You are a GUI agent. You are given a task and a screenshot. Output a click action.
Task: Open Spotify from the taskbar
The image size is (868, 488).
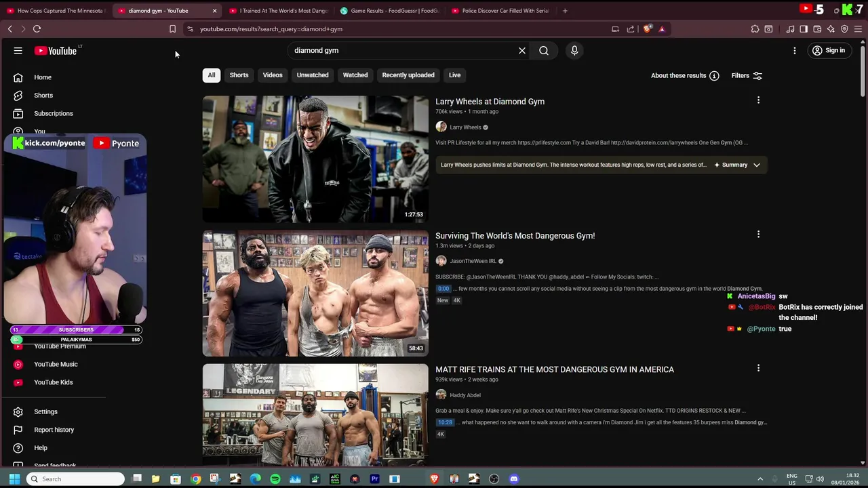(x=275, y=479)
